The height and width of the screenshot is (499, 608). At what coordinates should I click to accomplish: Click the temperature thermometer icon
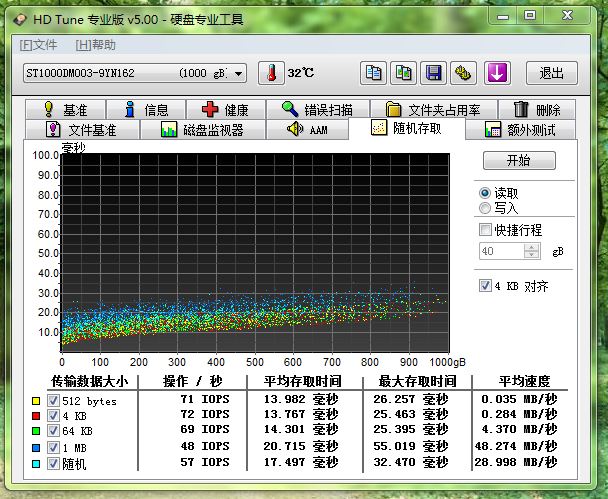(x=271, y=73)
